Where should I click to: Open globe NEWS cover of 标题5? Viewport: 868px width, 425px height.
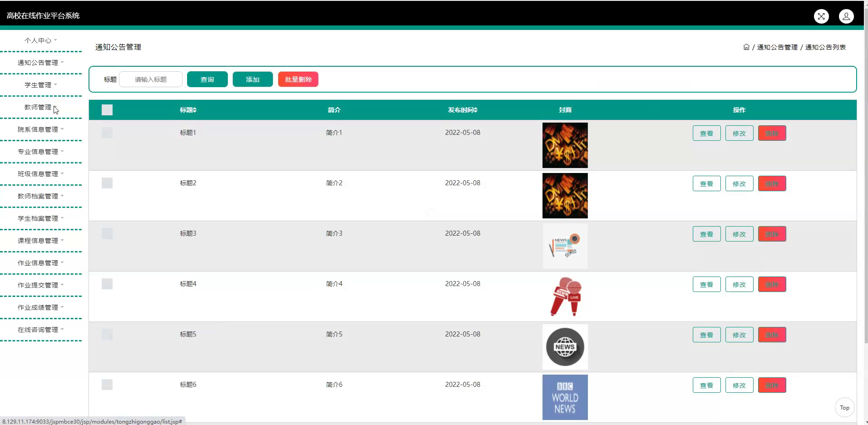click(x=565, y=347)
